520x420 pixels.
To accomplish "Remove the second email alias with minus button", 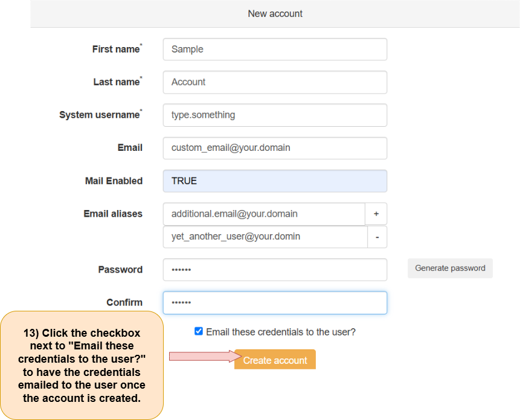I will tap(377, 237).
